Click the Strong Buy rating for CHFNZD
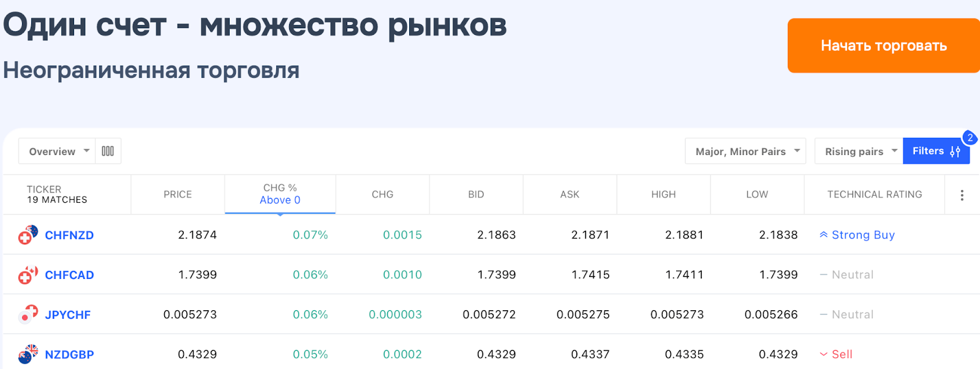The height and width of the screenshot is (369, 980). pos(857,235)
